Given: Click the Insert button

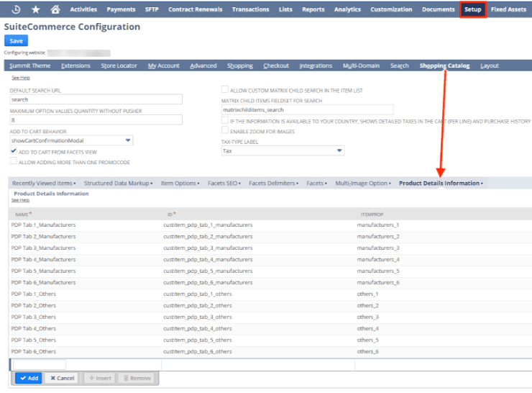Looking at the screenshot, I should click(100, 378).
